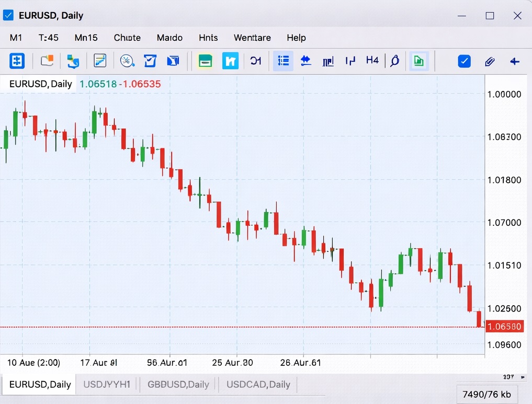The width and height of the screenshot is (532, 404).
Task: Click the red 1.06535 quote value
Action: pyautogui.click(x=141, y=84)
